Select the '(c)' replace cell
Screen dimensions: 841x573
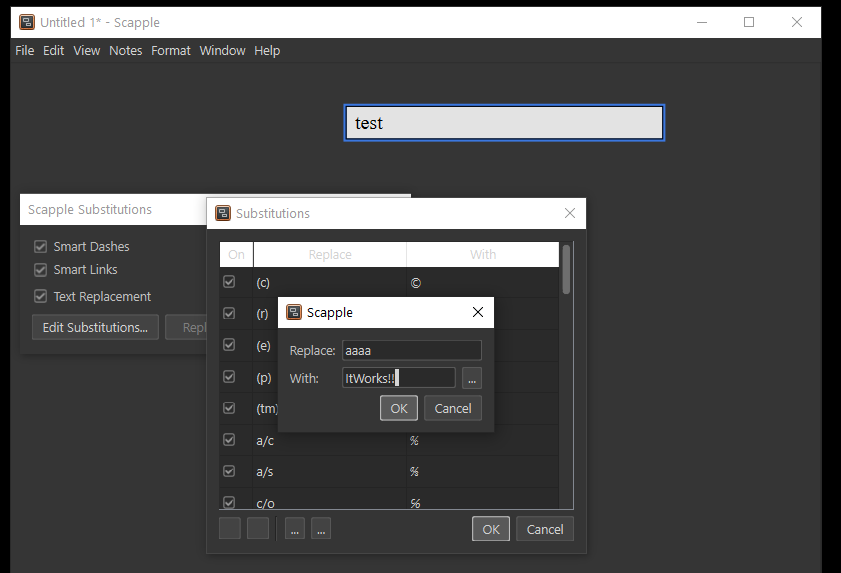click(329, 282)
